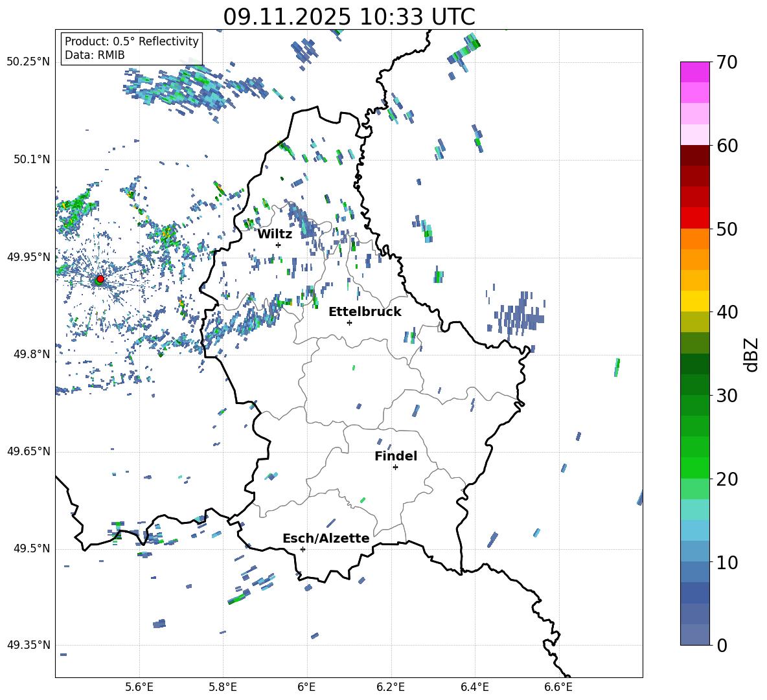Screen dimensions: 767x700
Task: Click the Wiltz city label
Action: [275, 234]
